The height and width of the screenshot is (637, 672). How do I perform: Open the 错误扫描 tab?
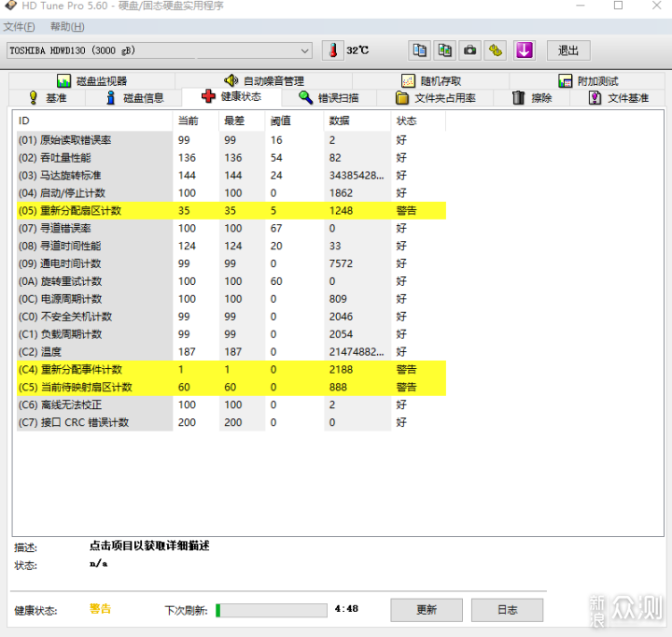329,98
